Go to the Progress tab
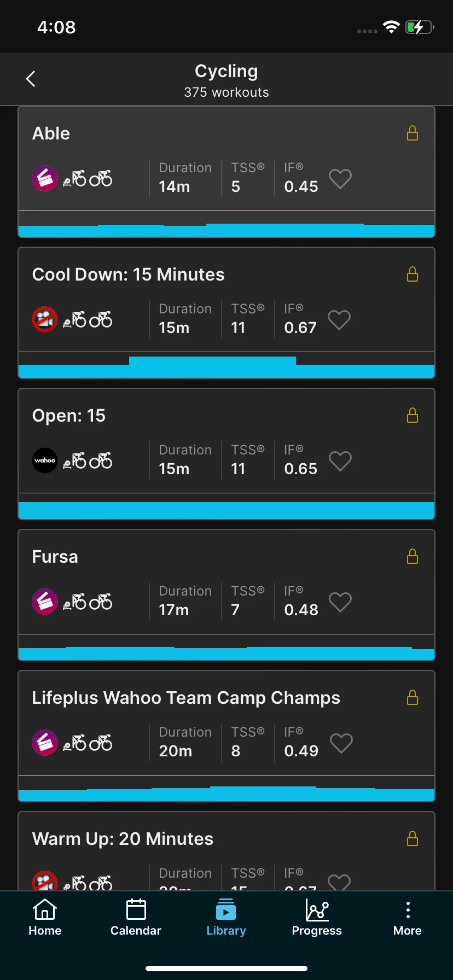453x980 pixels. [x=317, y=918]
